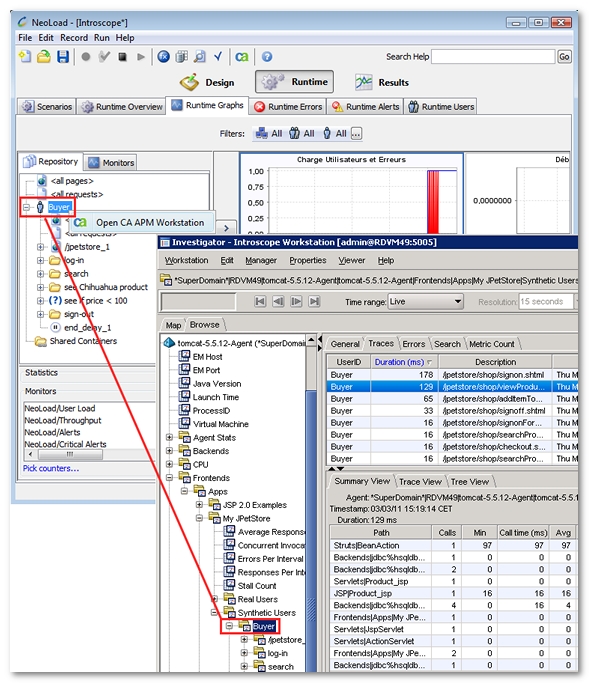Collapse the Buyer node in Repository tree
589x683 pixels.
[27, 207]
